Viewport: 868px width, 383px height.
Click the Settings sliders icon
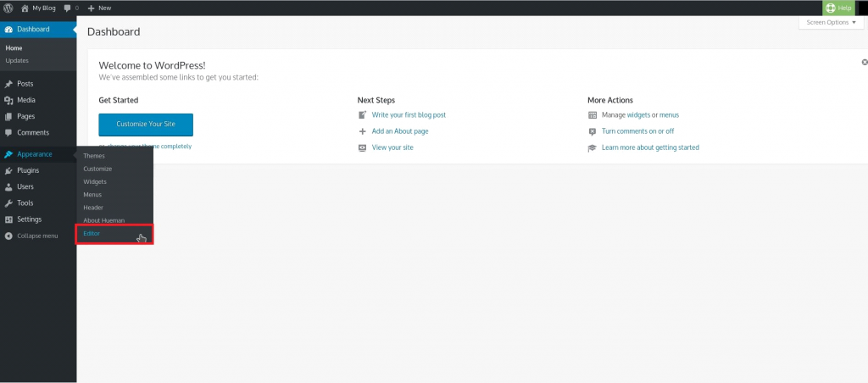8,219
